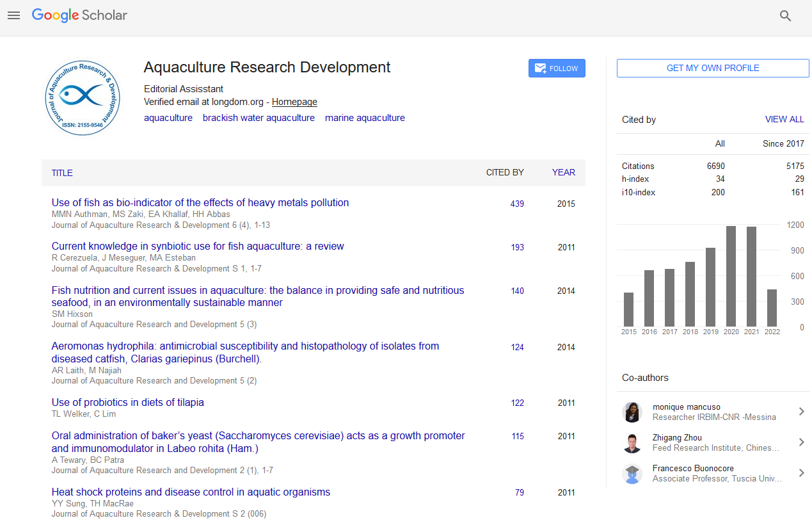This screenshot has height=525, width=812.
Task: Open citation count 79
Action: tap(519, 492)
